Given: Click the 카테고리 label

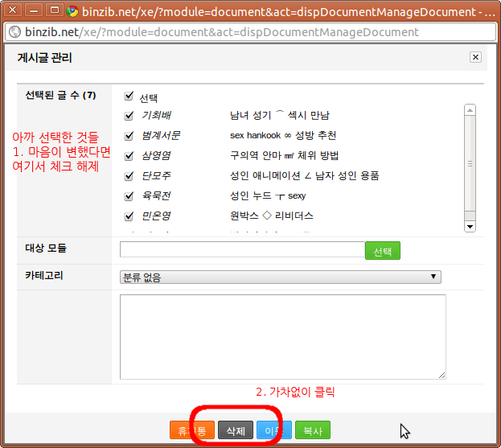Looking at the screenshot, I should pyautogui.click(x=44, y=275).
